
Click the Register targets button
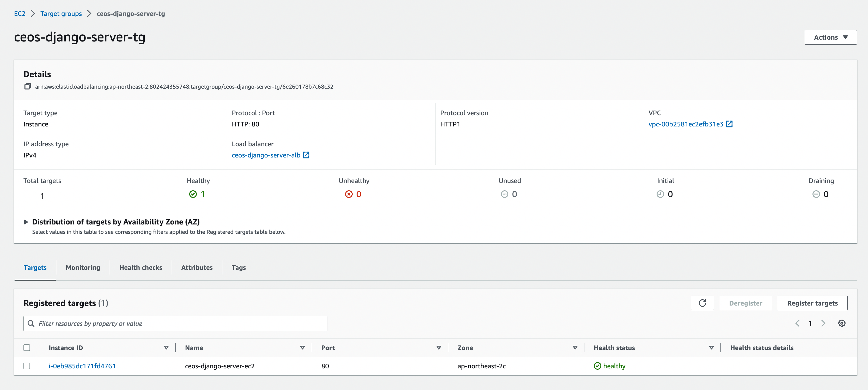coord(812,303)
